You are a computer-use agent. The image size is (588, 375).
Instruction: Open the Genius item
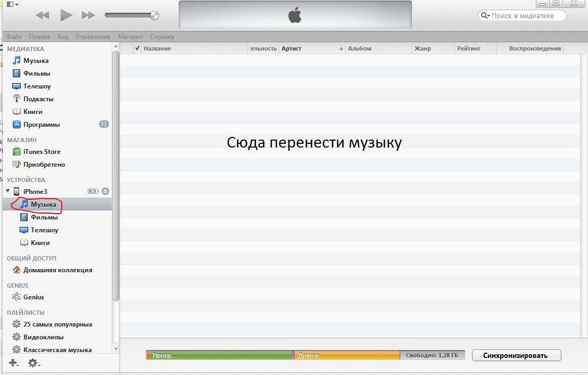34,297
